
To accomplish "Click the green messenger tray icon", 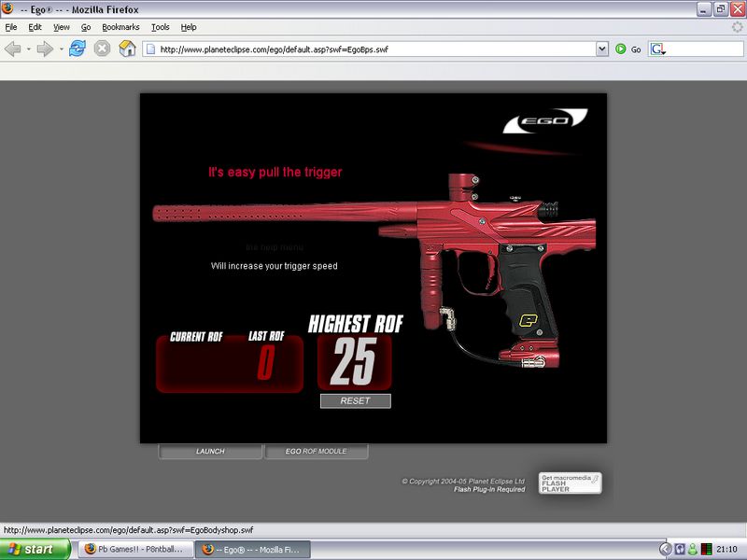I will tap(693, 549).
